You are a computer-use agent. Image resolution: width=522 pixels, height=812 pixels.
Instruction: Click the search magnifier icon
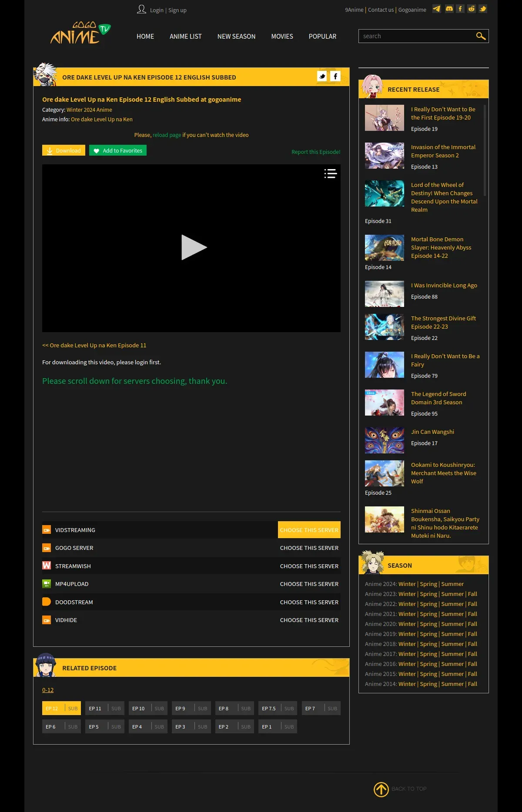click(x=481, y=36)
